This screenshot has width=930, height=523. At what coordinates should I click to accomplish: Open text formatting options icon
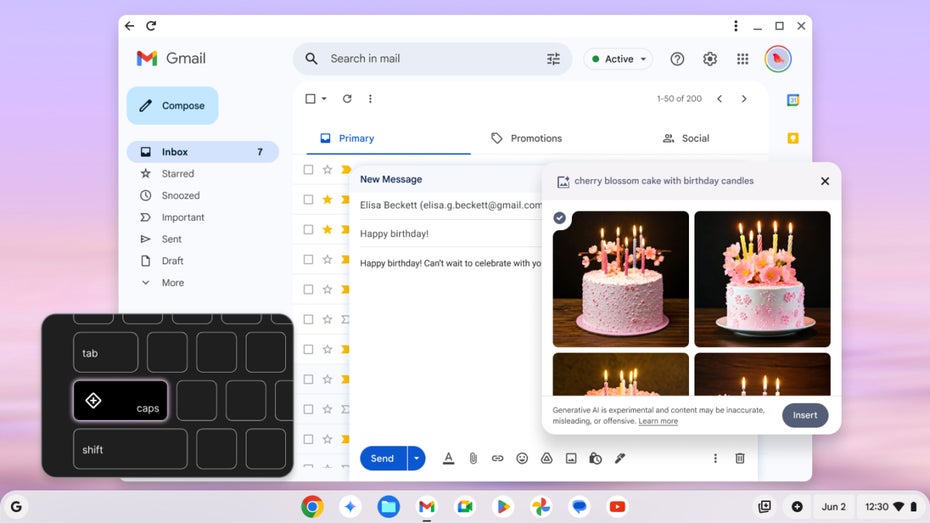pos(448,458)
